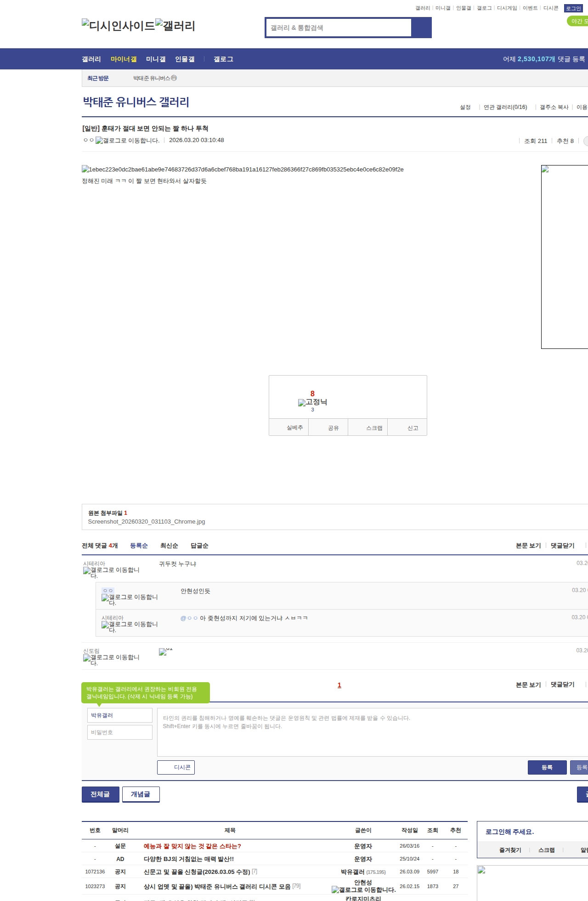Open gallog icon under ㅇㅇ's reply 안현성인듯

click(130, 600)
